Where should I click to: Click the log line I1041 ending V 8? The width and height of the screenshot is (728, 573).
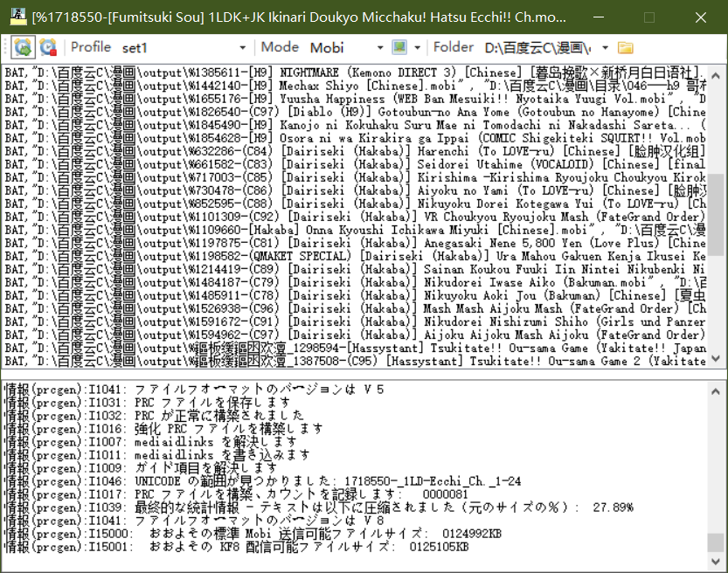194,520
